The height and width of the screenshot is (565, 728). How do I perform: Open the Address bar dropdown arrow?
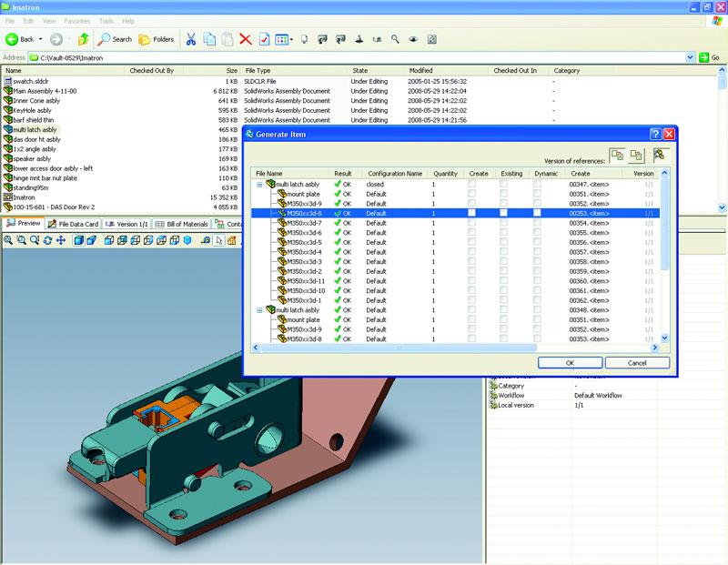692,57
